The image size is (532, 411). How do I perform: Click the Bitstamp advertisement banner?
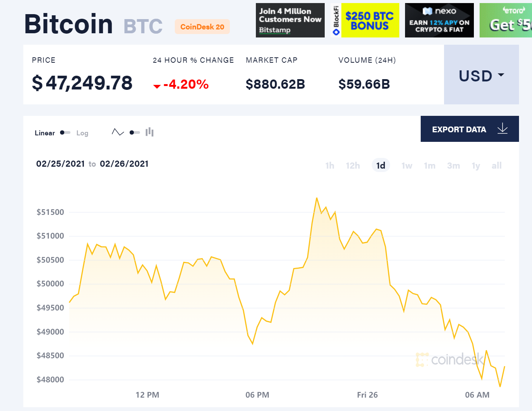(290, 21)
